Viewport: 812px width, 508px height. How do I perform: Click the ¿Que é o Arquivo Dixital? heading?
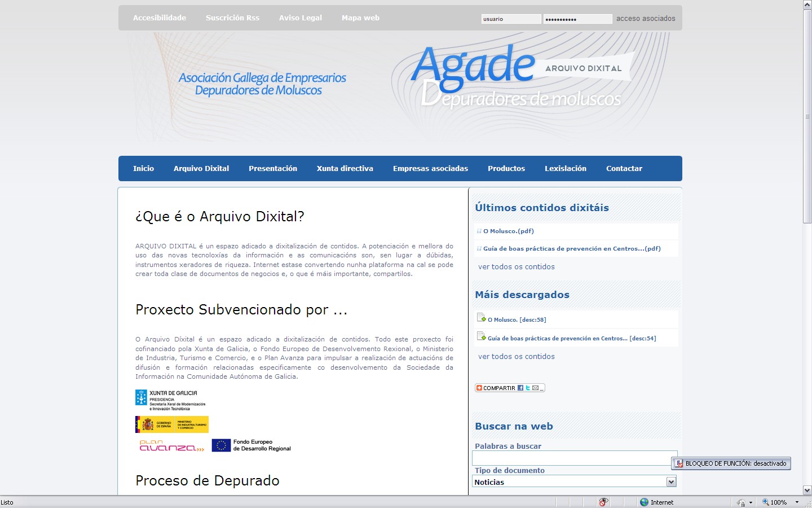coord(220,216)
